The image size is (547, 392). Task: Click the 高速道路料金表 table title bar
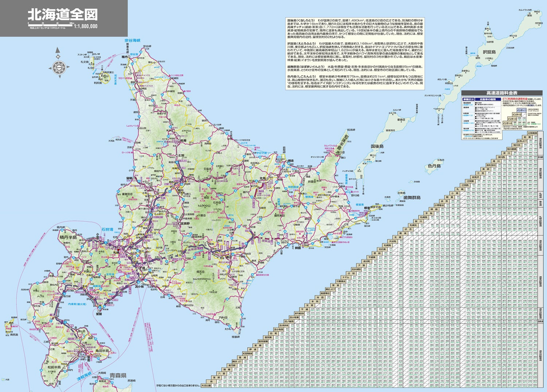coord(502,92)
